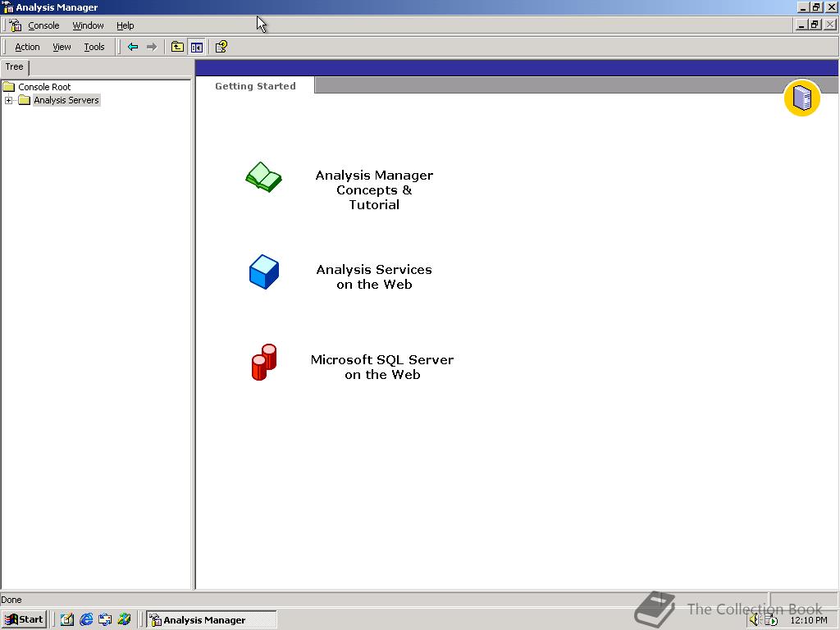
Task: Click the Forward arrow toolbar icon
Action: pos(152,47)
